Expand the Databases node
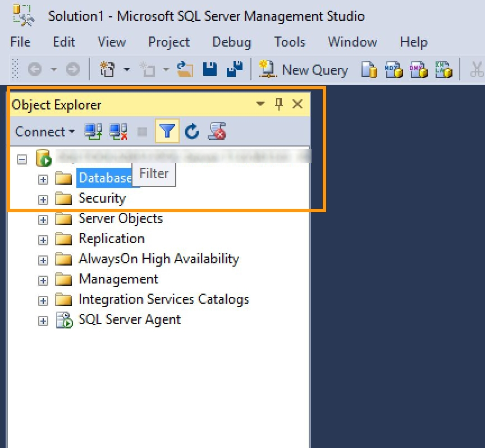Screen dimensions: 485x448 coord(43,180)
